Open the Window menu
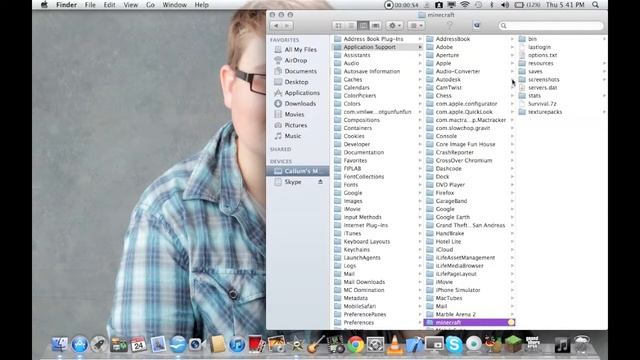 click(x=175, y=5)
